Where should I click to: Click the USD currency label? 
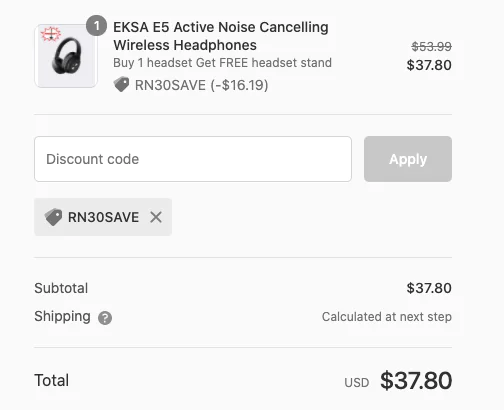tap(357, 383)
